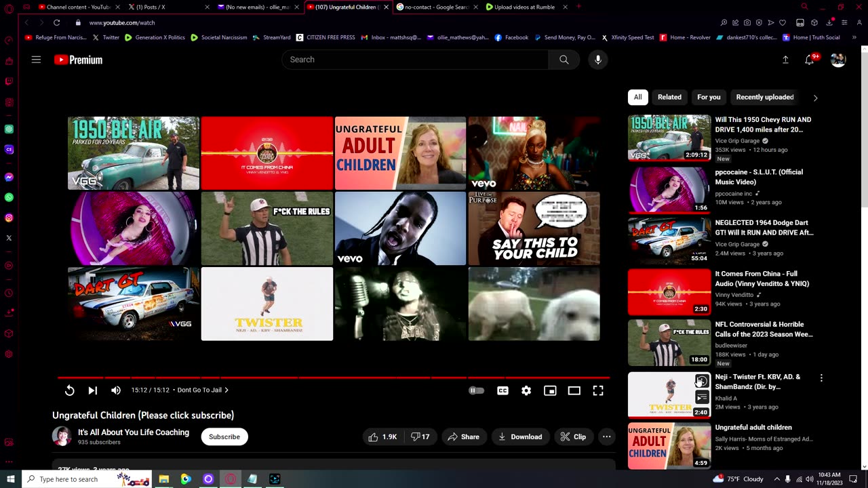This screenshot has height=488, width=868.
Task: Click the red video progress bar
Action: click(333, 378)
